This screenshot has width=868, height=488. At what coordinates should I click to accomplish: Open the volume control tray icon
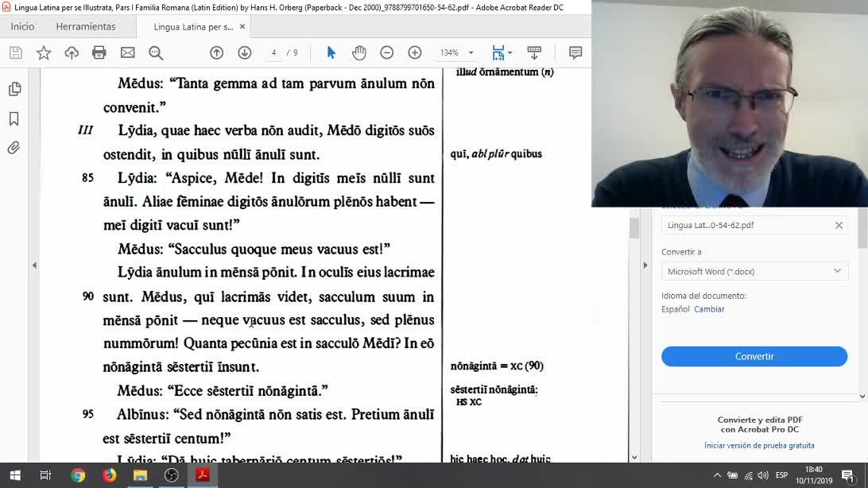pos(763,475)
